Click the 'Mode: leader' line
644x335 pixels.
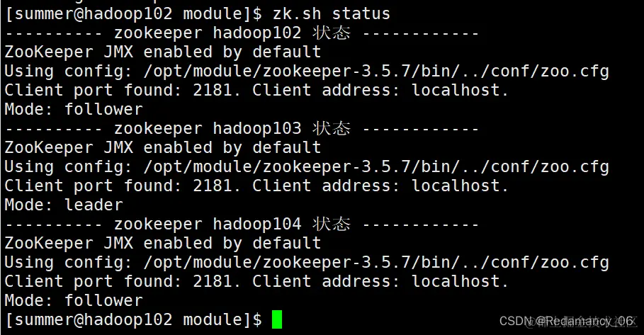click(64, 205)
